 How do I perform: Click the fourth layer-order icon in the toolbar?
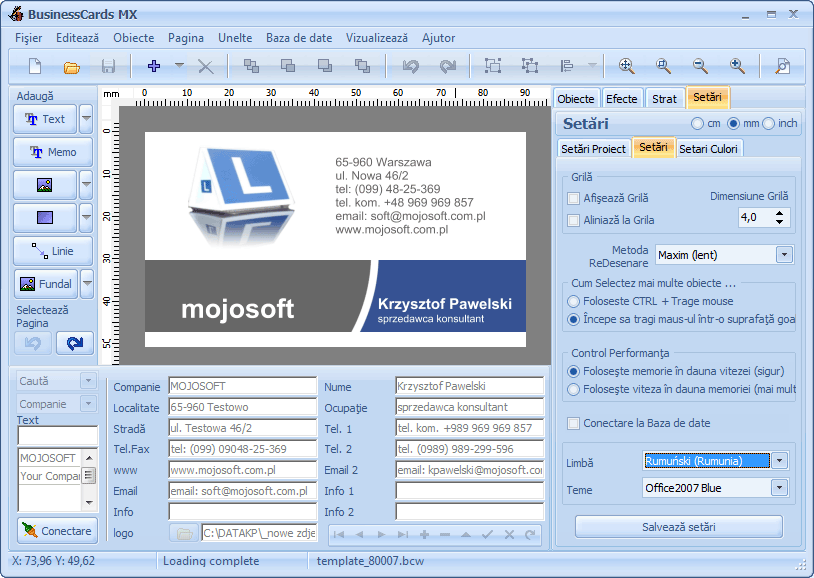[362, 66]
